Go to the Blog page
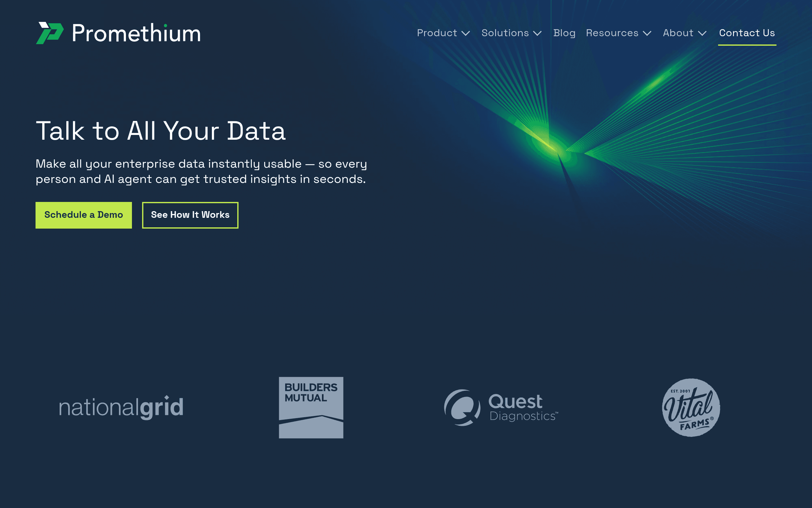Screen dimensions: 812x508 coord(564,33)
